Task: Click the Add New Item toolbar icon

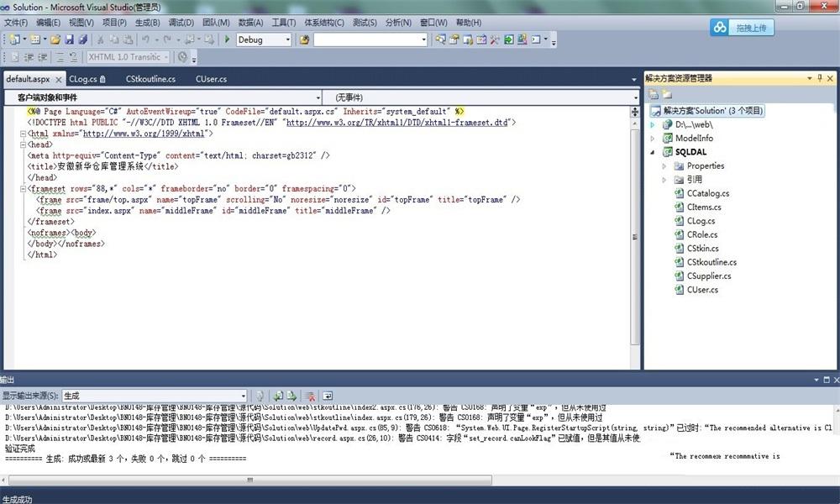Action: (x=35, y=39)
